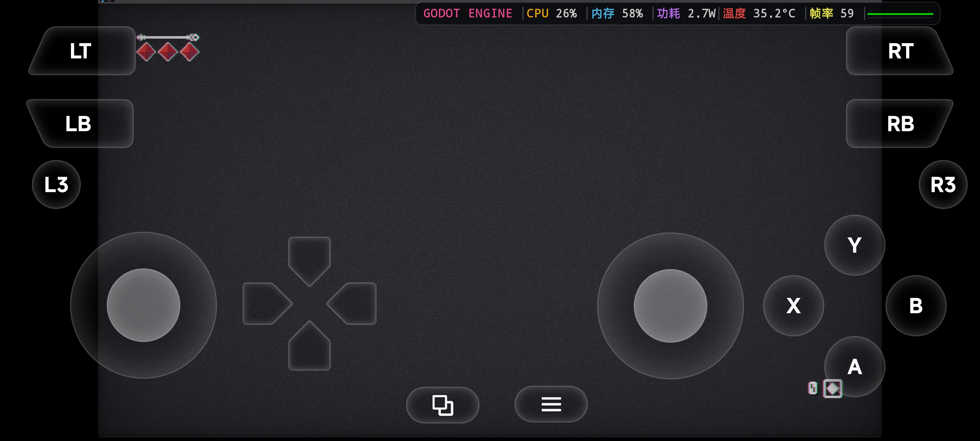Tap the LB bumper button
Image resolution: width=980 pixels, height=441 pixels.
click(80, 123)
